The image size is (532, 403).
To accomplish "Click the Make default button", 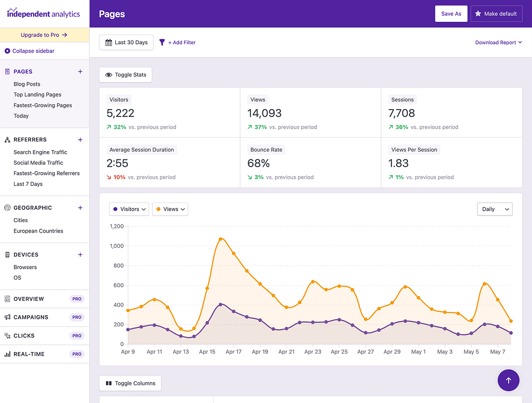I will [x=496, y=13].
